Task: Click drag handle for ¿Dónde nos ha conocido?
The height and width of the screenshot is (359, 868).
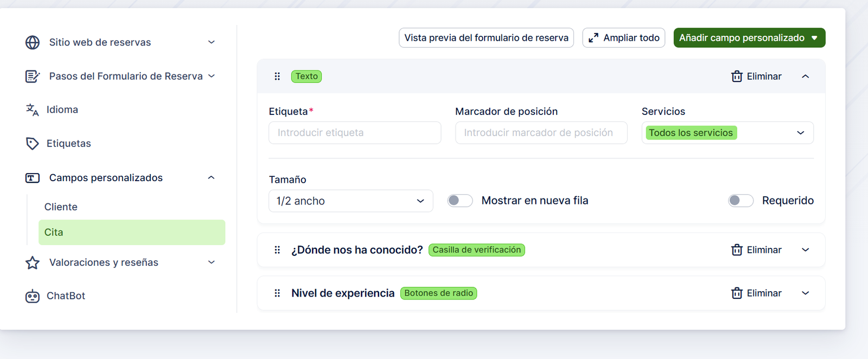Action: pyautogui.click(x=277, y=250)
